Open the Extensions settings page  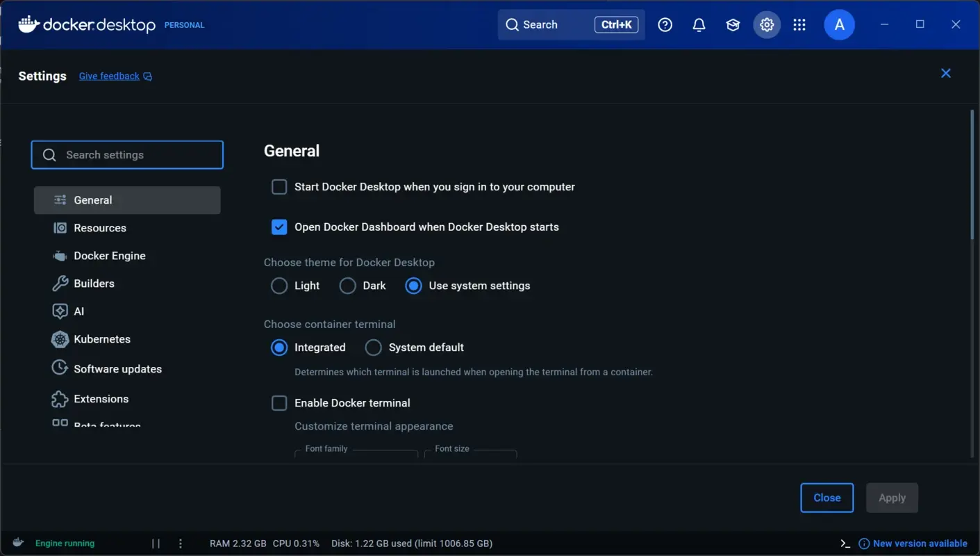(x=101, y=398)
